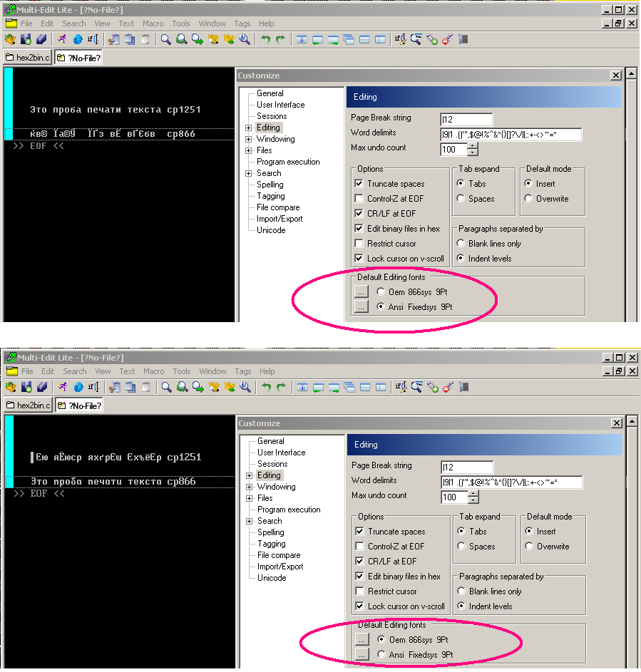Image resolution: width=641 pixels, height=672 pixels.
Task: Select Blank lines only in lower Customize dialog
Action: click(x=461, y=591)
